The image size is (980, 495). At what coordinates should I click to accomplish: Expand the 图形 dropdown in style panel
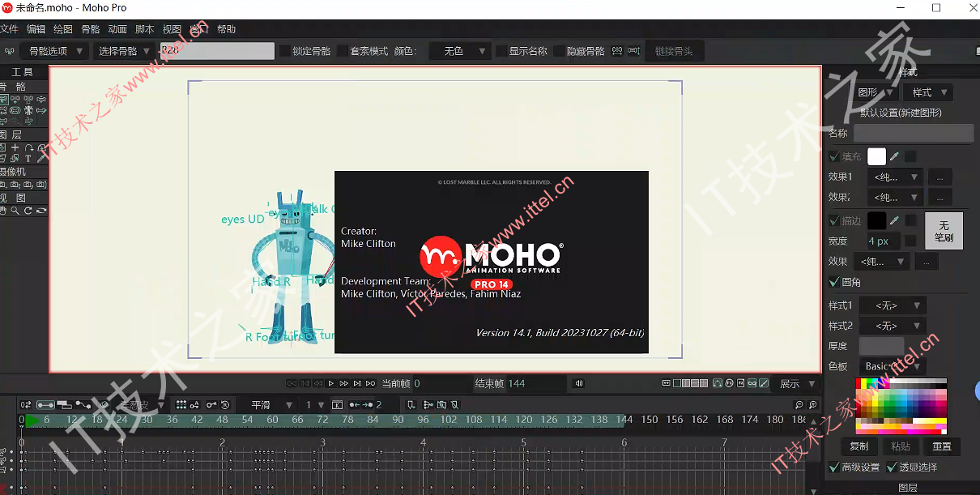click(875, 92)
